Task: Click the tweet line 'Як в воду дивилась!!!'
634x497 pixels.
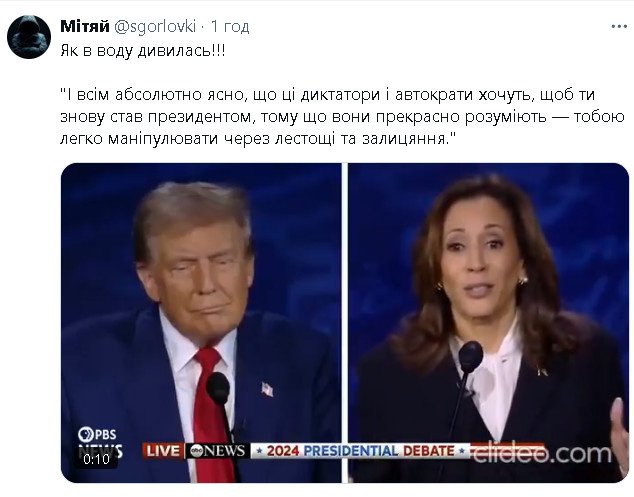Action: pyautogui.click(x=143, y=51)
